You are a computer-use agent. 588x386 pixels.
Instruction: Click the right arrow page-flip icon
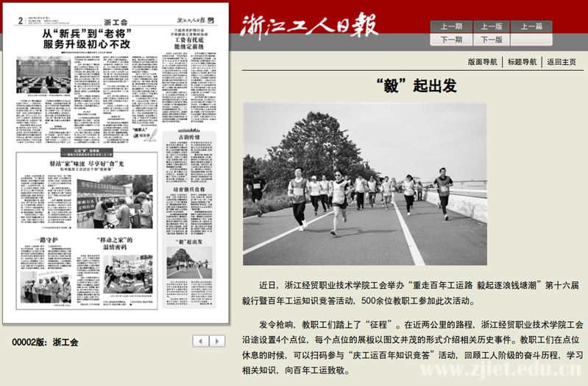coord(217,341)
